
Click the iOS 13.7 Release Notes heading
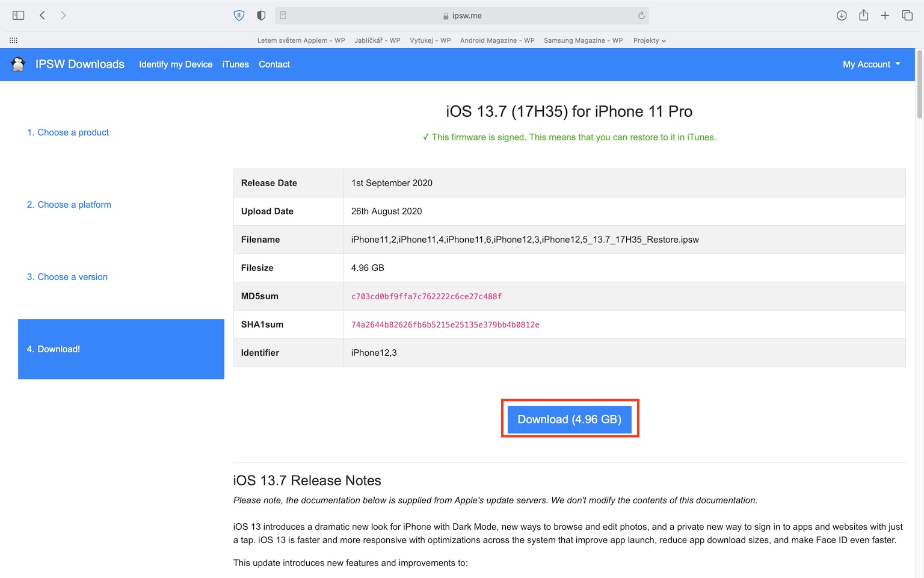point(307,480)
